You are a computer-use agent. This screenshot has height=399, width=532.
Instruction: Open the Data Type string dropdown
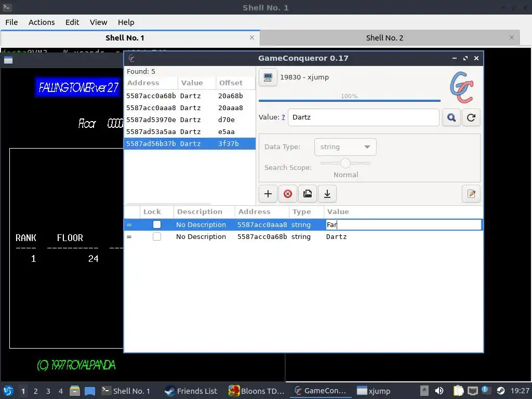(345, 147)
